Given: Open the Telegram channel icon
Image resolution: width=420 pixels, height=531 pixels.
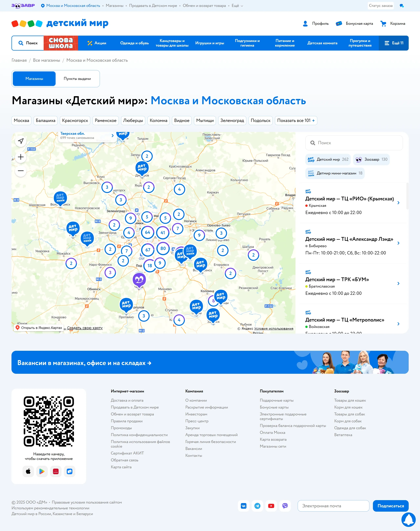Looking at the screenshot, I should 257,506.
